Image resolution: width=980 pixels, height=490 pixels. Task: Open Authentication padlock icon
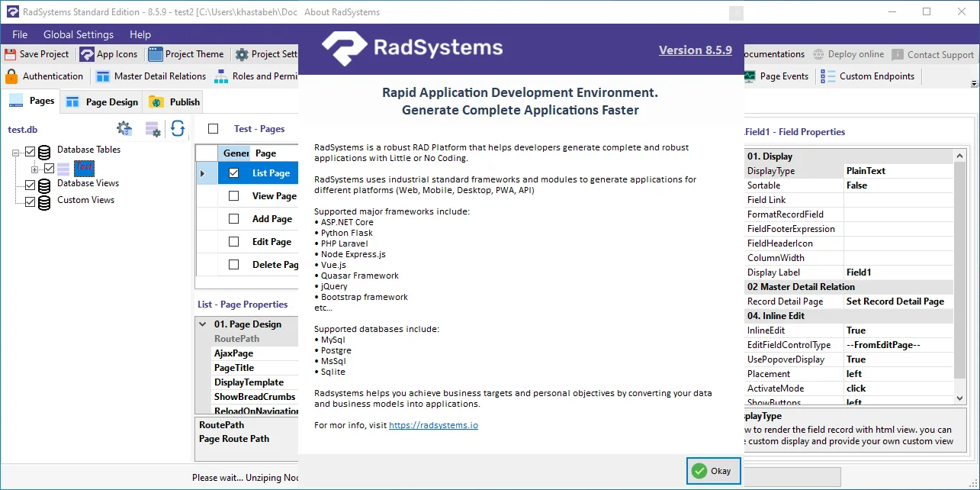[x=11, y=76]
